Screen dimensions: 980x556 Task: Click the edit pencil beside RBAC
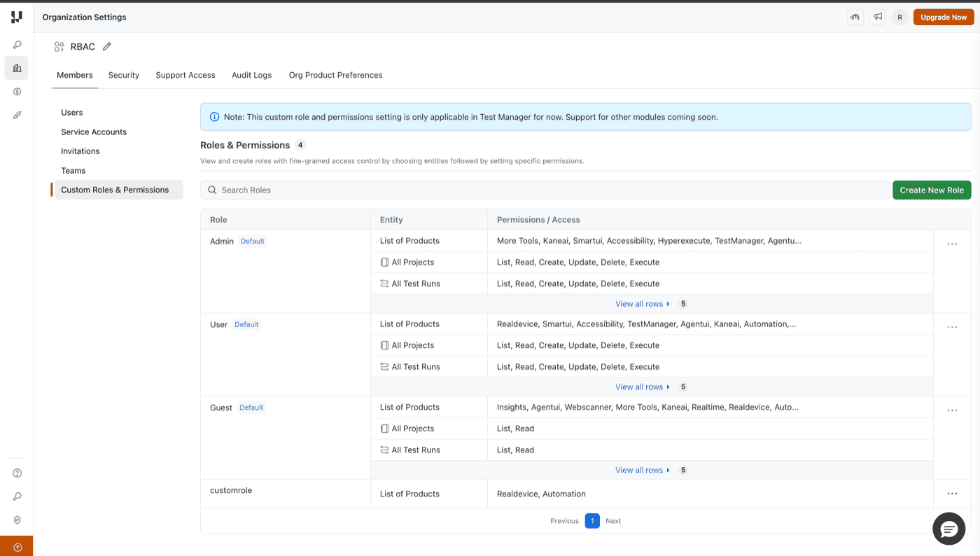(x=106, y=46)
